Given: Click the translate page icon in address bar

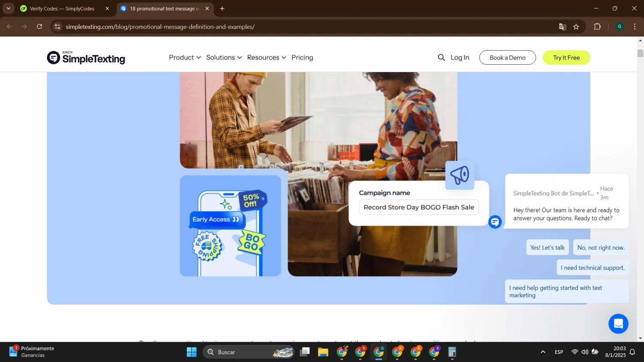Looking at the screenshot, I should click(562, 27).
